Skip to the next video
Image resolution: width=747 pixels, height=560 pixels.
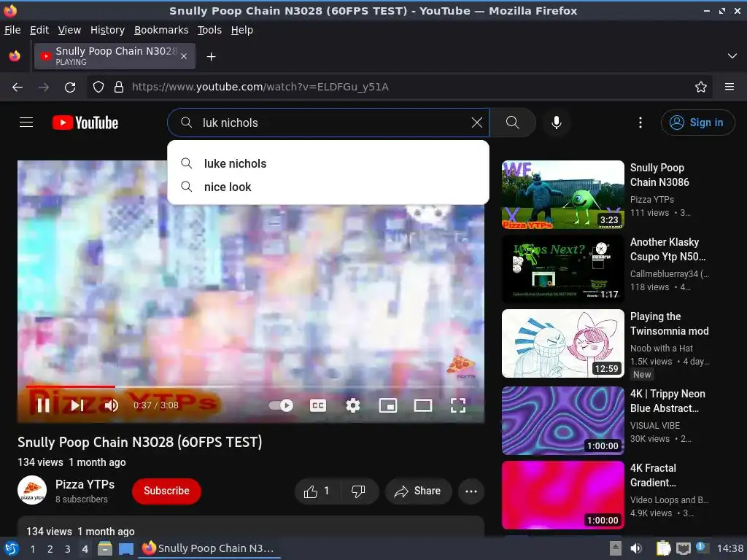(77, 405)
